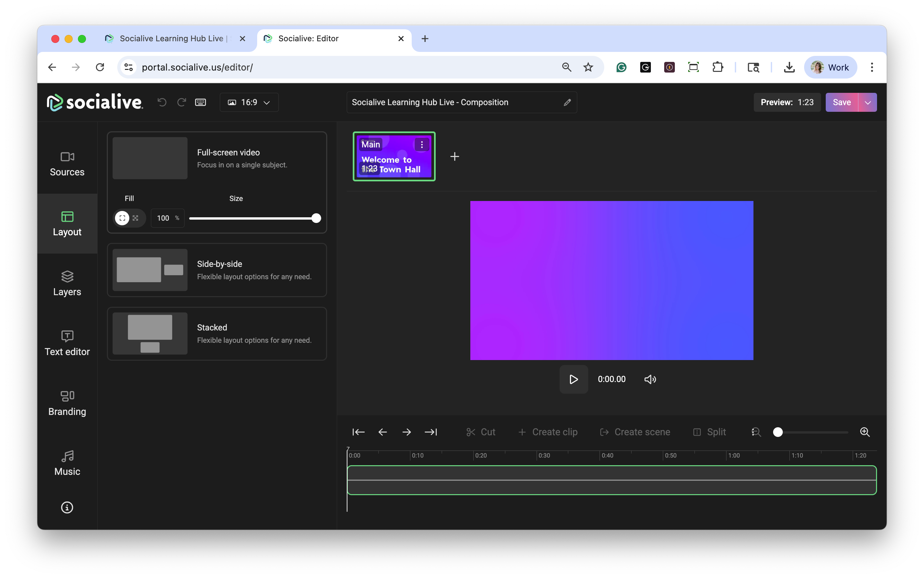Choose the Side-by-side layout option
The width and height of the screenshot is (924, 579).
pyautogui.click(x=217, y=270)
